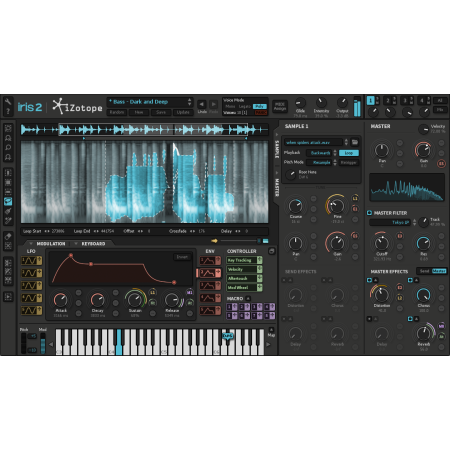Select sample slot 2 tab
Viewport: 450px width, 450px height.
click(388, 101)
